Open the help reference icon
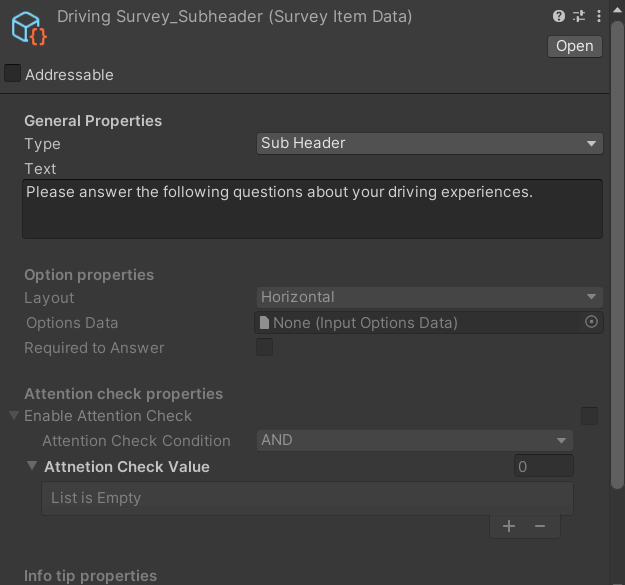 click(x=559, y=16)
